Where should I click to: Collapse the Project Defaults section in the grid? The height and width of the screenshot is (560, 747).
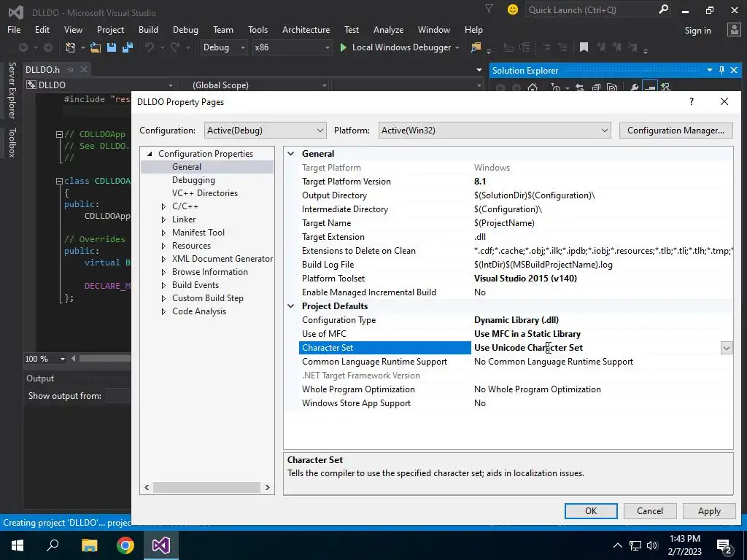tap(290, 306)
